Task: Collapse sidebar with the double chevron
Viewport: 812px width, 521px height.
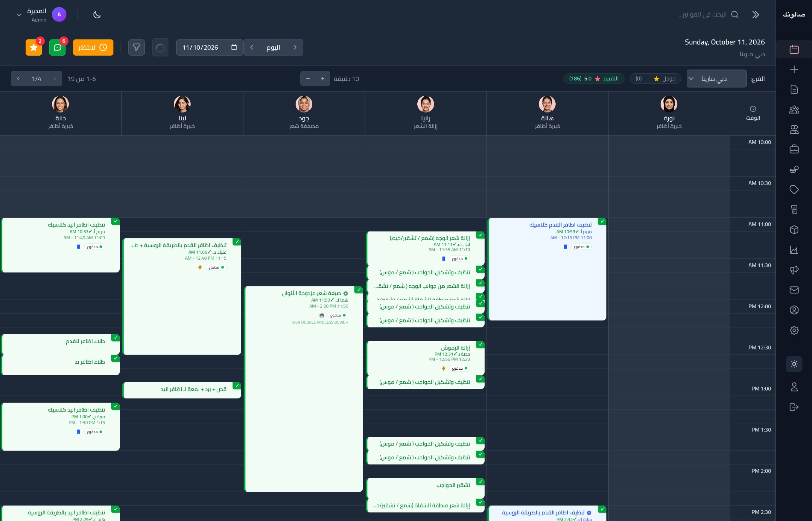Action: click(755, 15)
